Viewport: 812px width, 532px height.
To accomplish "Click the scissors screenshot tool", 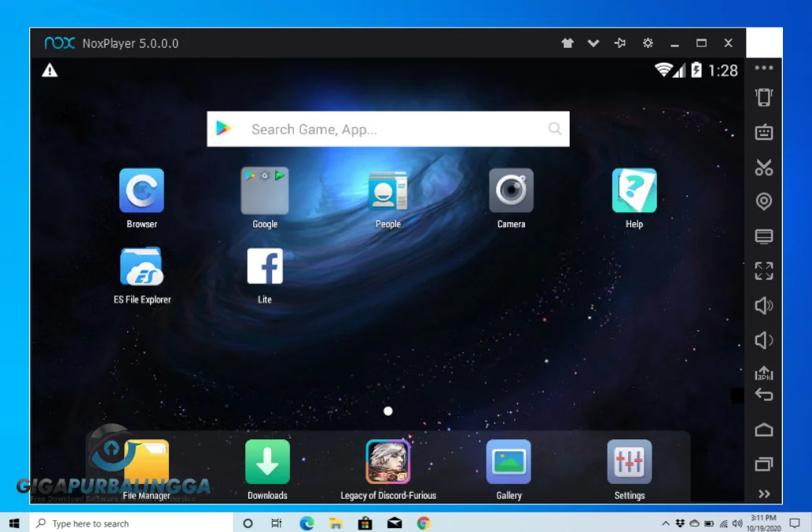I will pos(764,167).
